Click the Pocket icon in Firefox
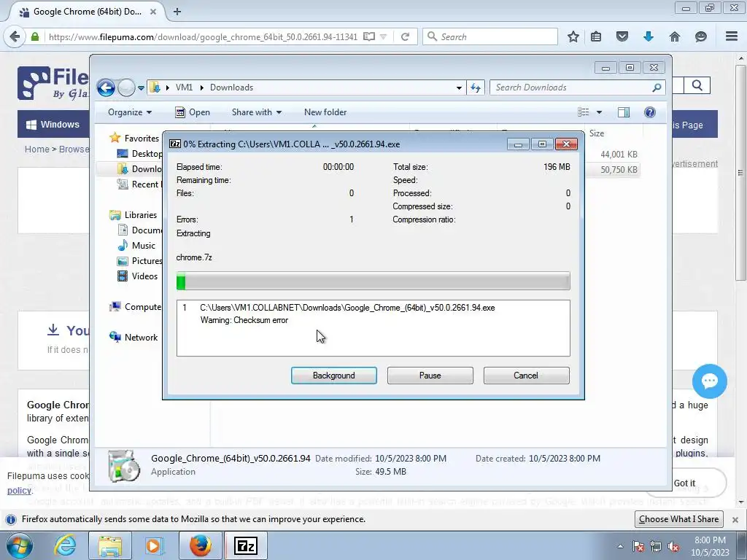The height and width of the screenshot is (560, 747). [622, 36]
